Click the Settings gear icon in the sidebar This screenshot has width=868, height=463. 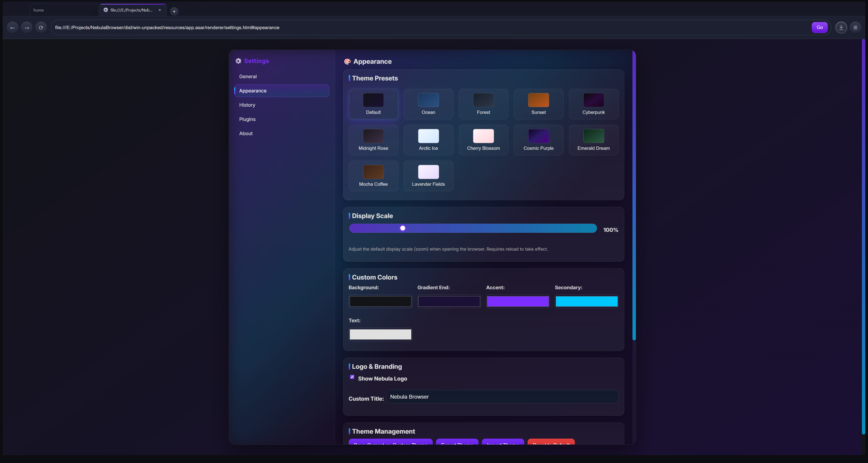click(x=238, y=61)
